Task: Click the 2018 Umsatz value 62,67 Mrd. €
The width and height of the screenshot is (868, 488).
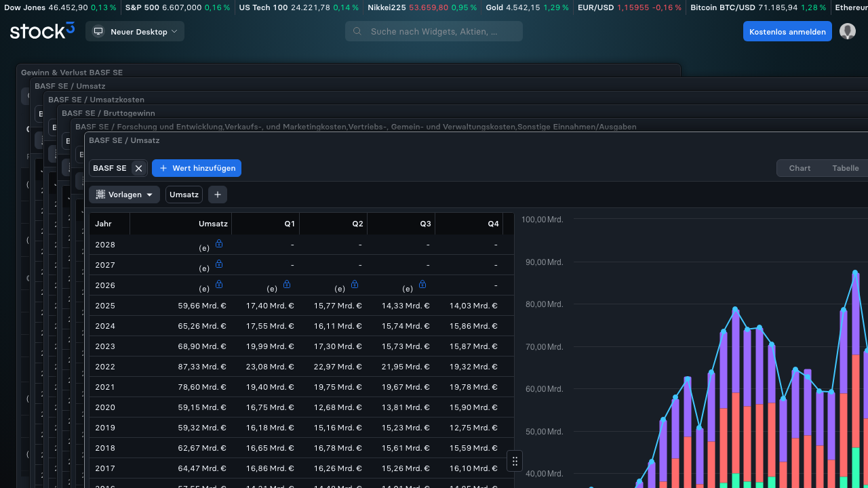Action: 202,448
